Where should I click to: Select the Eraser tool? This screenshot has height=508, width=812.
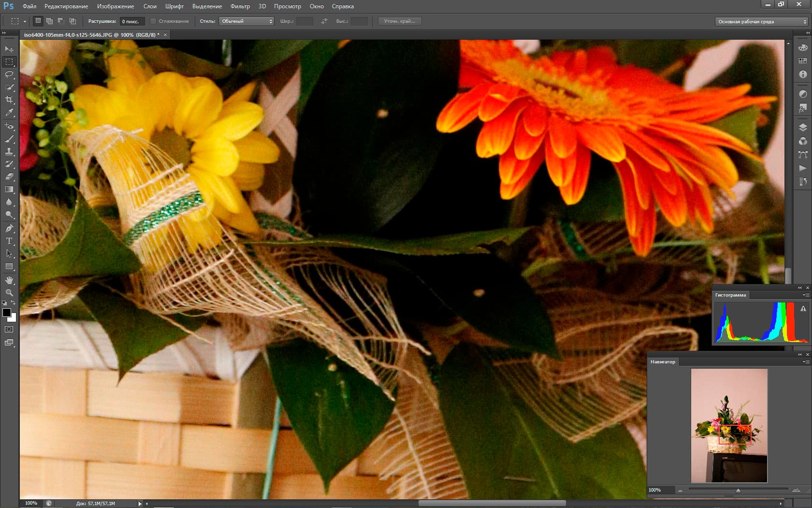click(x=9, y=177)
